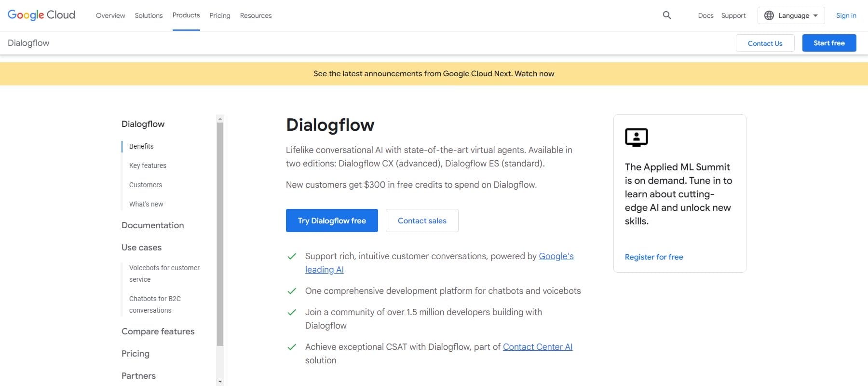Click the Google Cloud logo
This screenshot has height=386, width=868.
point(41,15)
